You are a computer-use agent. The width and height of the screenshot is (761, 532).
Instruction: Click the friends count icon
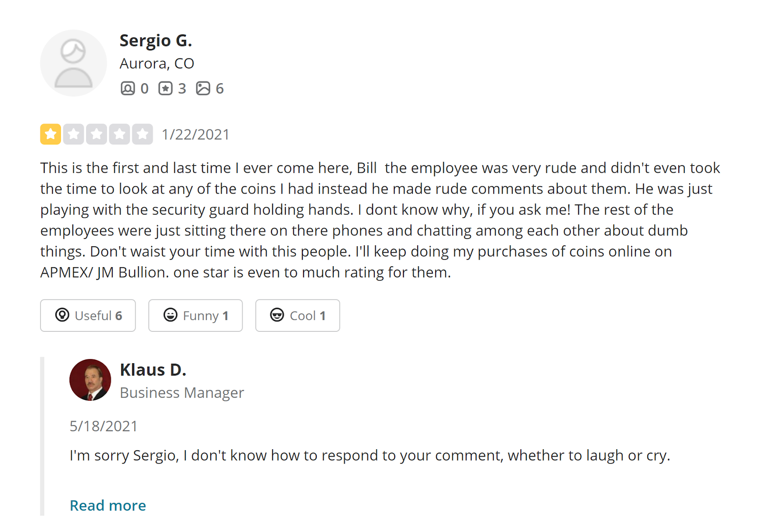[x=127, y=88]
